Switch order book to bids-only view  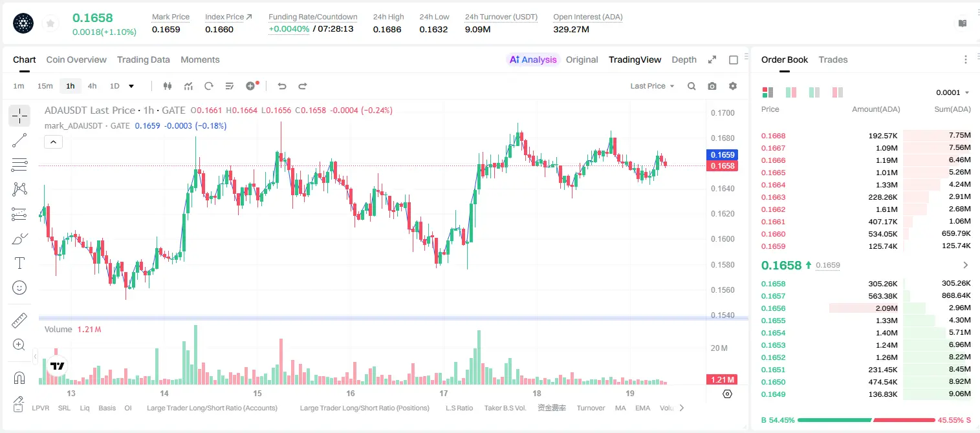pyautogui.click(x=814, y=92)
